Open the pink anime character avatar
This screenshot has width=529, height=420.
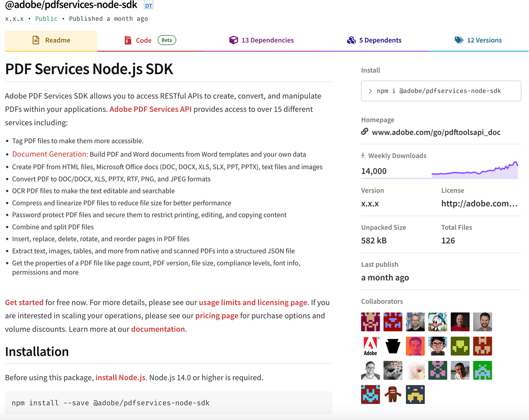(x=415, y=370)
